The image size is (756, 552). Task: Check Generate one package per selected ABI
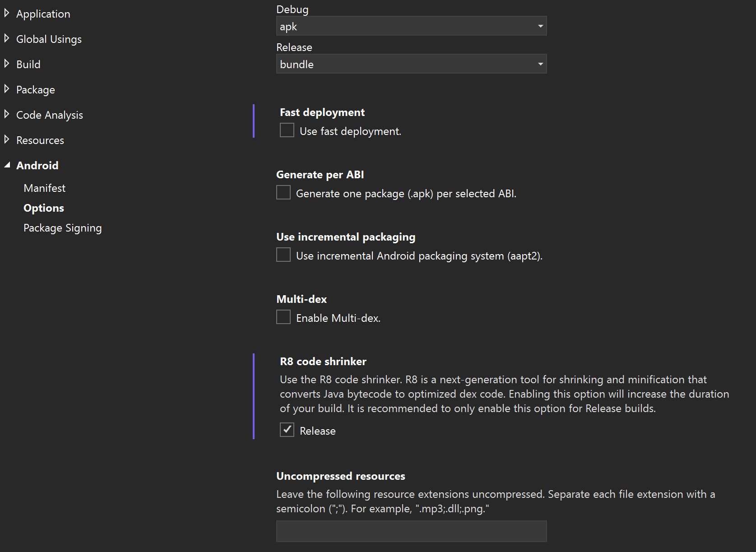coord(283,193)
